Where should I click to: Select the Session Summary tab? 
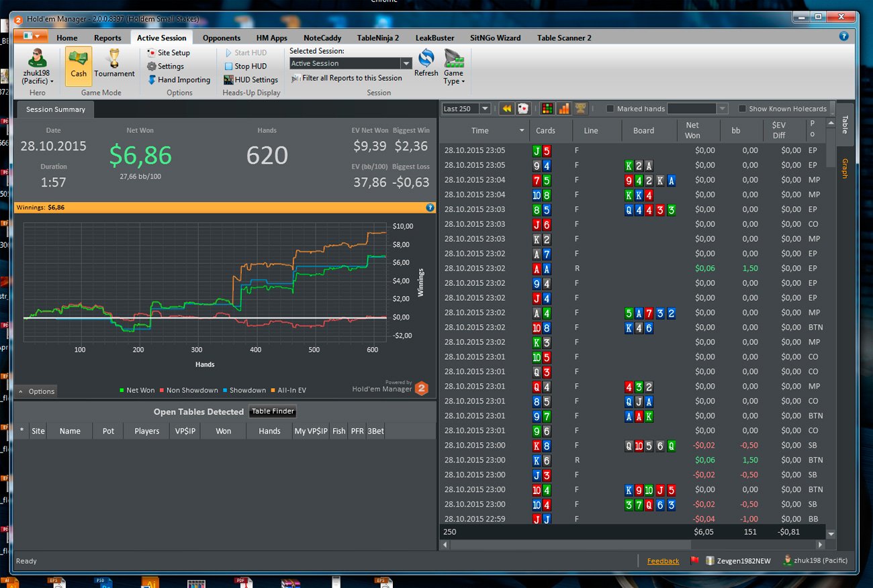[56, 109]
